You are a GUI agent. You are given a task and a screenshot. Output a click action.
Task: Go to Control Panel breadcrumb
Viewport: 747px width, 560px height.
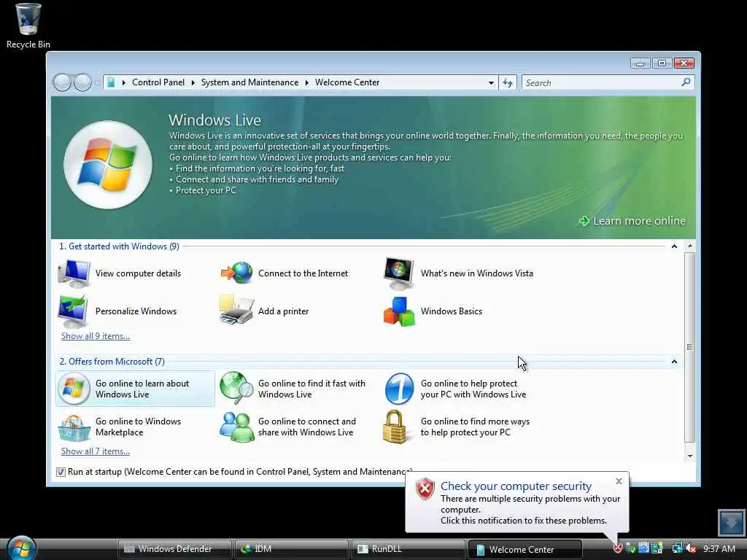[158, 82]
